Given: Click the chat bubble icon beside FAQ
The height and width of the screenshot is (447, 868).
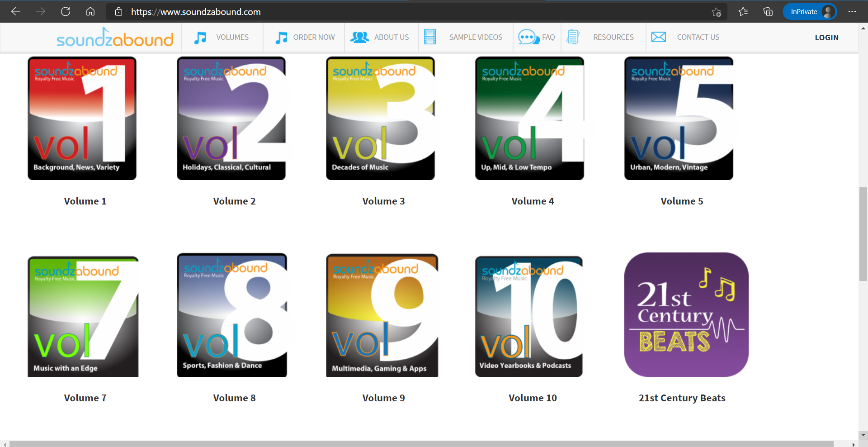Looking at the screenshot, I should 528,37.
